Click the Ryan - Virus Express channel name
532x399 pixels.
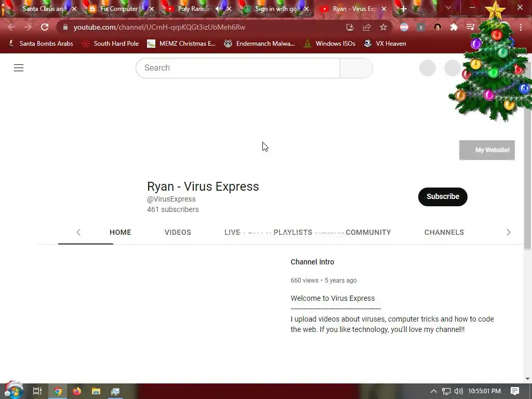203,187
